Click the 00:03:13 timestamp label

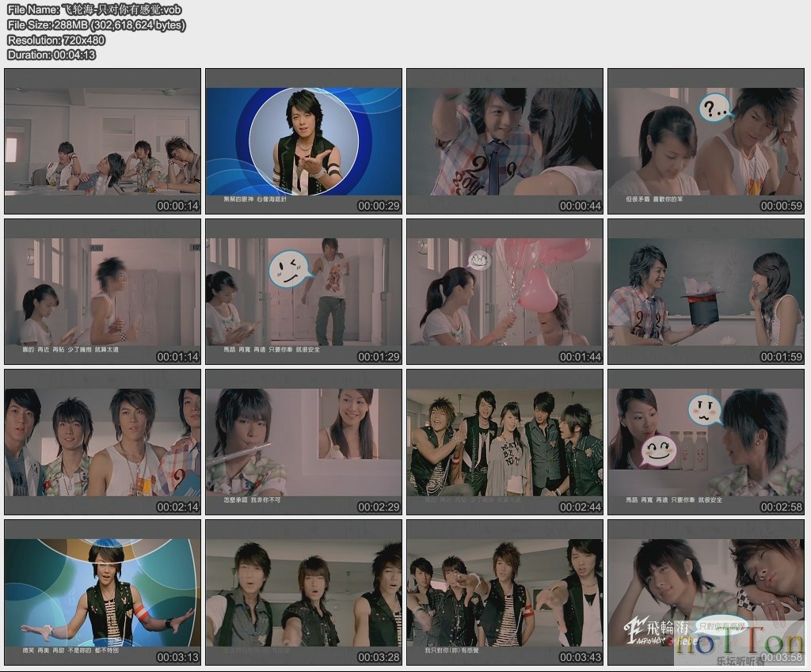pyautogui.click(x=177, y=657)
